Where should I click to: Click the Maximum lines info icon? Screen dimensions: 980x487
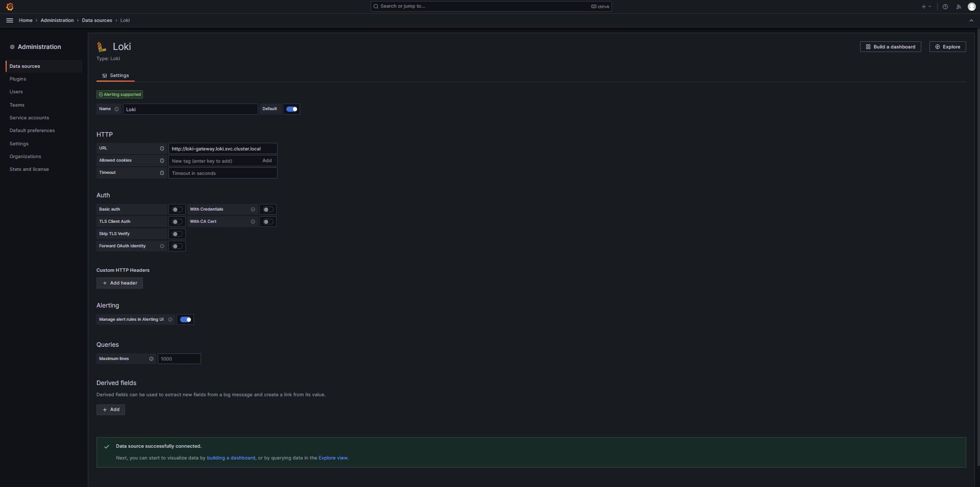coord(151,359)
